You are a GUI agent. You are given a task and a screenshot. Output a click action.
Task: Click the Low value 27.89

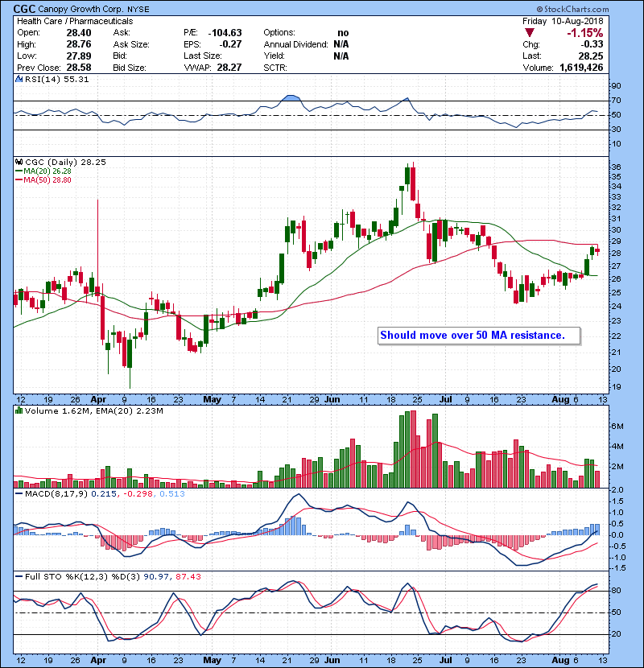pyautogui.click(x=78, y=56)
